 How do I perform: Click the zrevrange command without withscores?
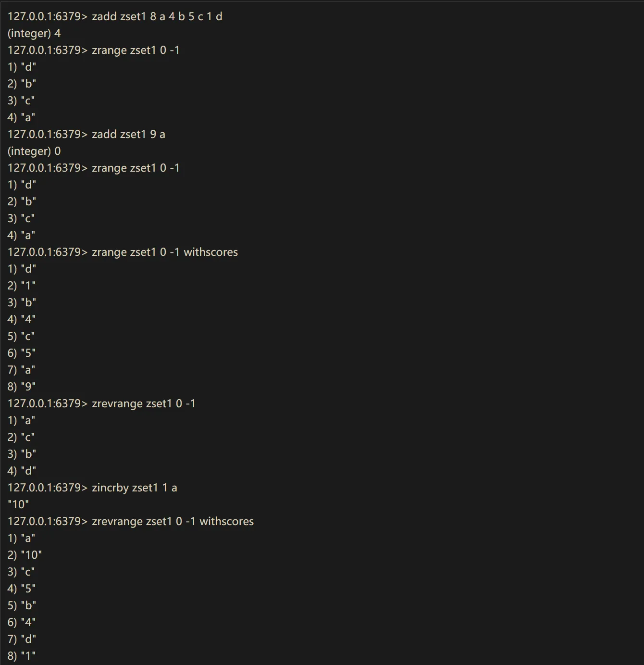pyautogui.click(x=143, y=403)
